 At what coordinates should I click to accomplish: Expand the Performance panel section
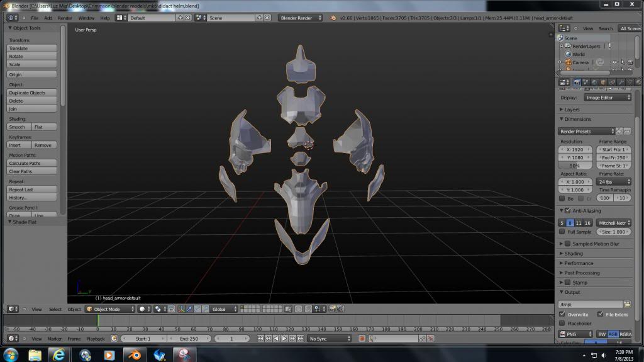tap(578, 263)
